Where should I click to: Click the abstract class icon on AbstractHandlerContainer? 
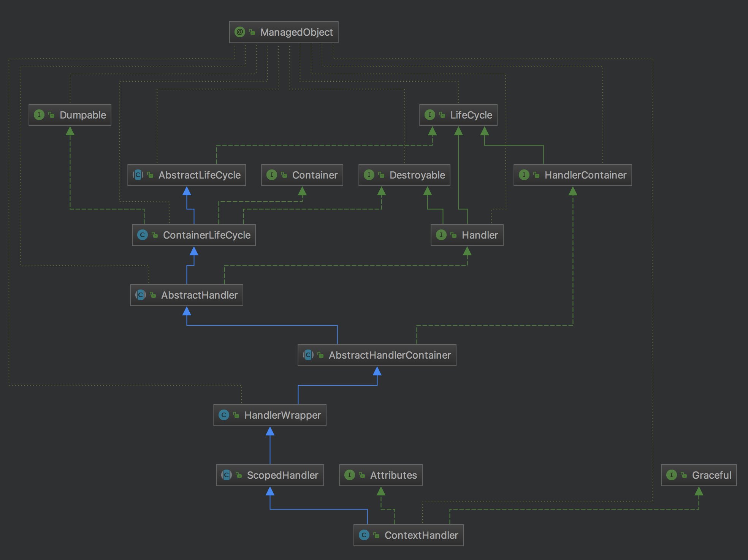click(308, 355)
